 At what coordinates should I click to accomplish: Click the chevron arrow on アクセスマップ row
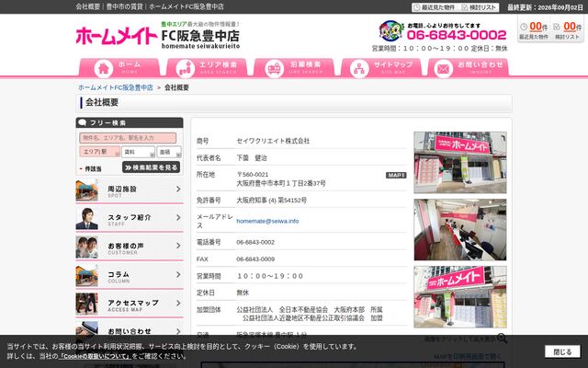coord(178,303)
